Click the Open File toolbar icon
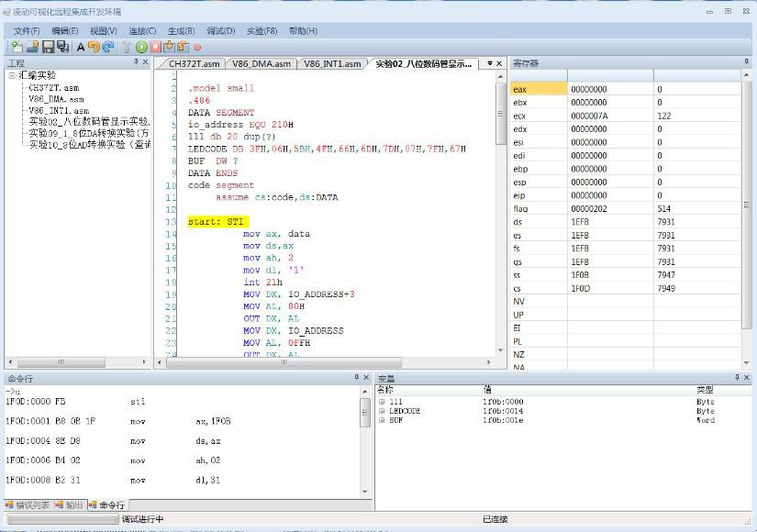757x532 pixels. 32,47
